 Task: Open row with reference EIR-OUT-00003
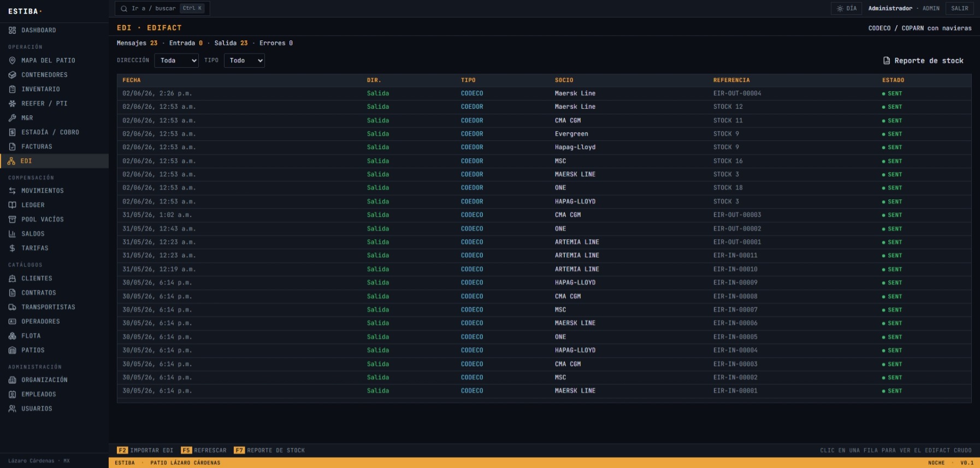(x=544, y=215)
